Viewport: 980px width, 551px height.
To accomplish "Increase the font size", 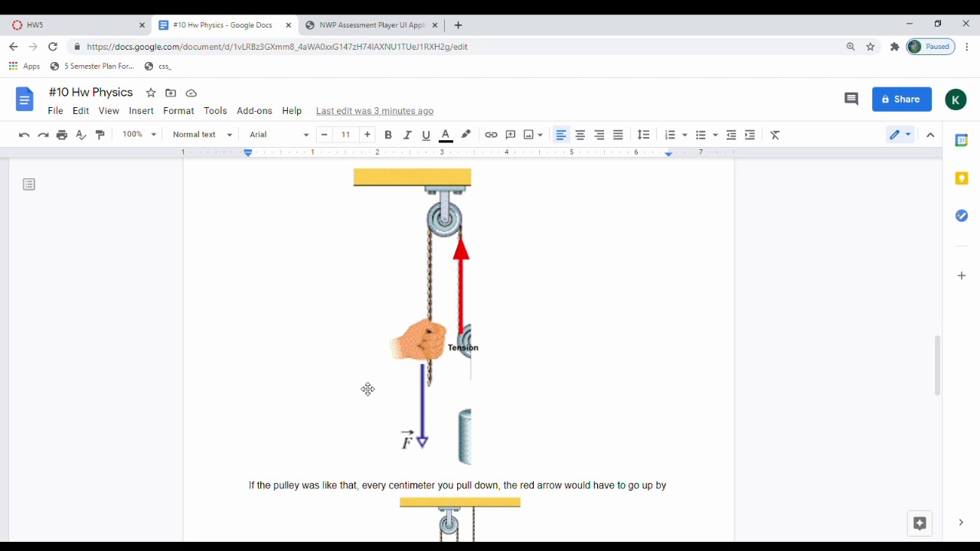I will click(x=367, y=135).
